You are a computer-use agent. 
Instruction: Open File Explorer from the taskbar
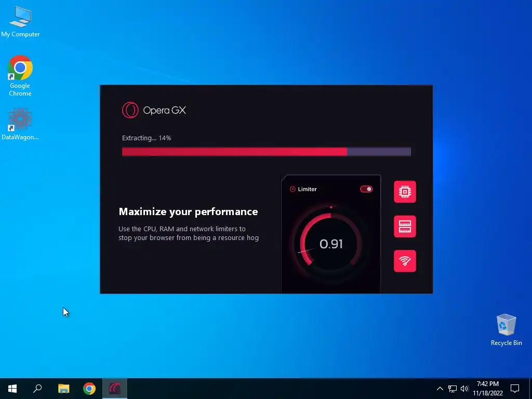click(63, 389)
